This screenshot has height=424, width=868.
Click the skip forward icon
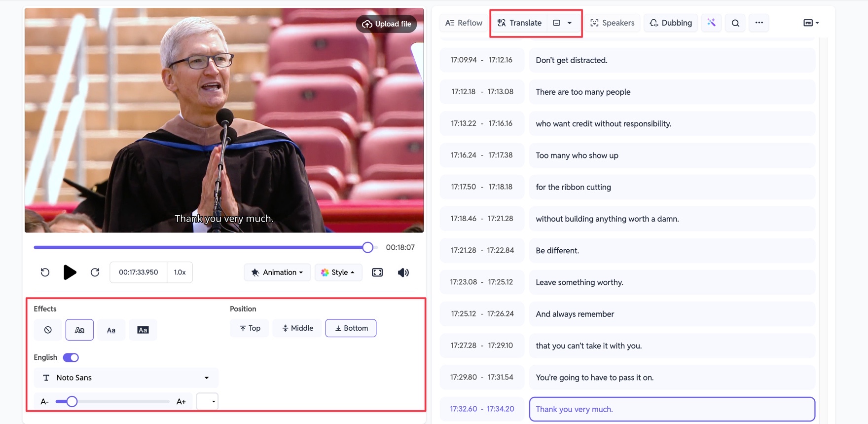tap(95, 272)
